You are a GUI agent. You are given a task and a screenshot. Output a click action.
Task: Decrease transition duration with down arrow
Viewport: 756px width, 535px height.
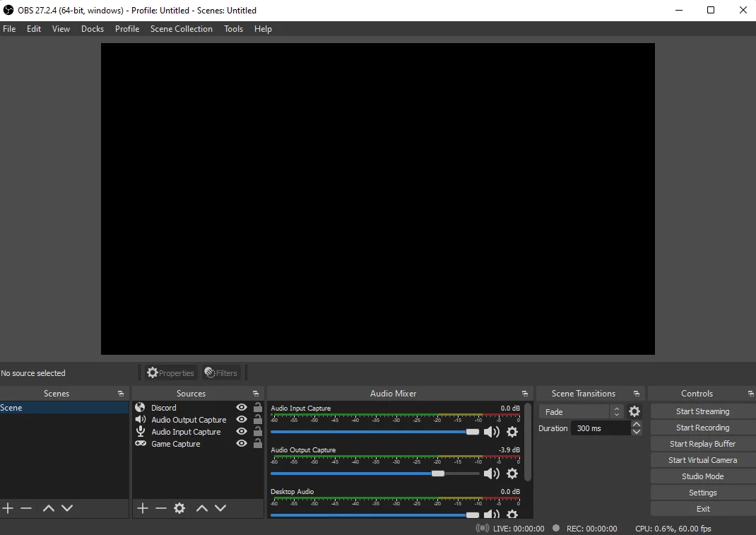(637, 432)
